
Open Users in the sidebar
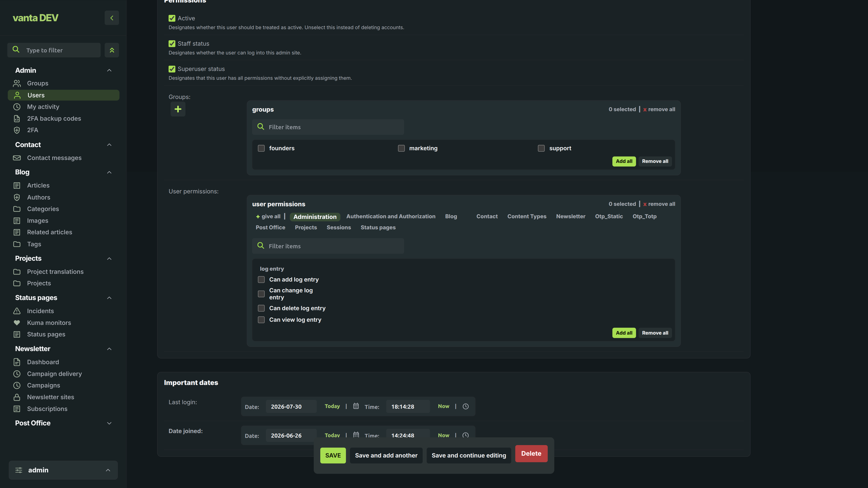pos(63,95)
